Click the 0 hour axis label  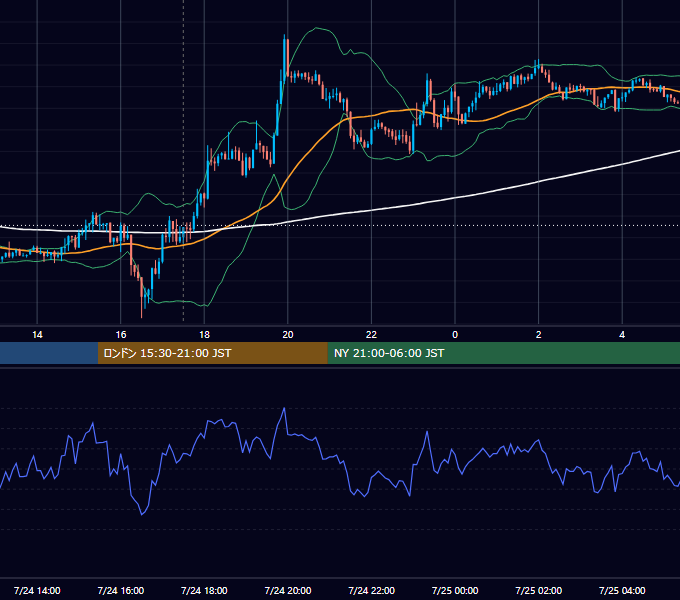pos(455,335)
